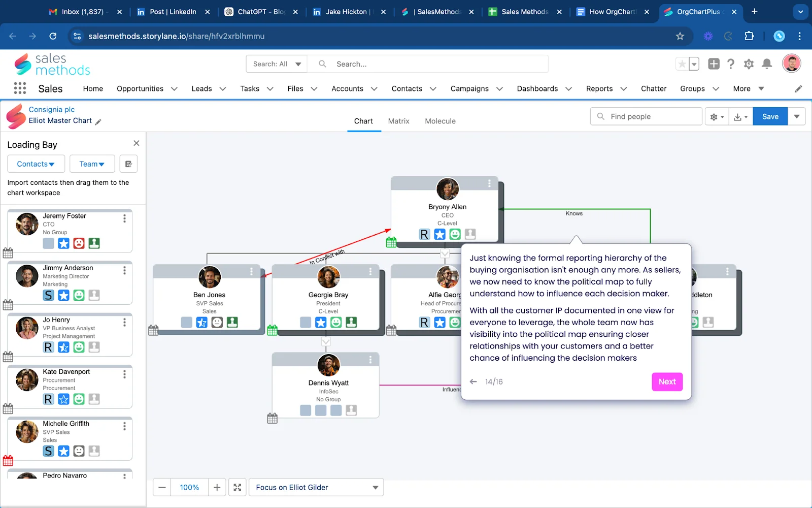Click the calendar icon beside Jeremy Foster

point(8,252)
